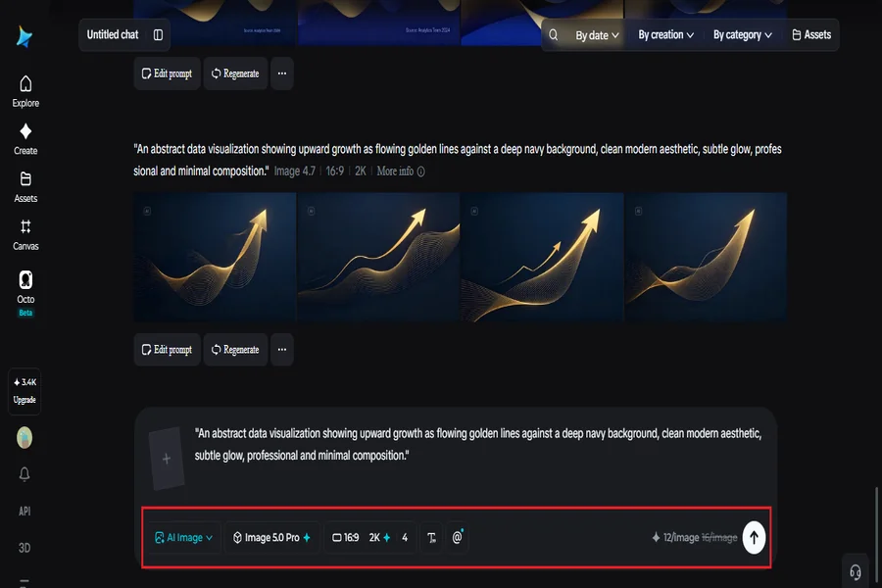
Task: Open the headset support icon
Action: coord(855,572)
